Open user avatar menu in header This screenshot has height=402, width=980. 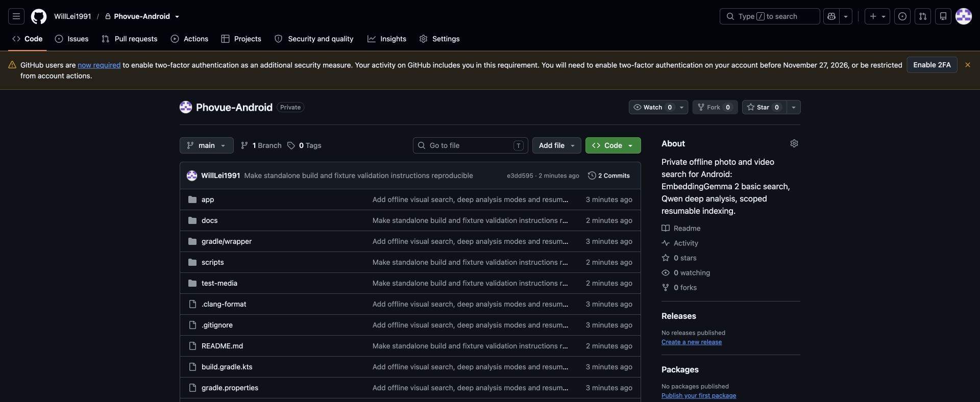(964, 16)
